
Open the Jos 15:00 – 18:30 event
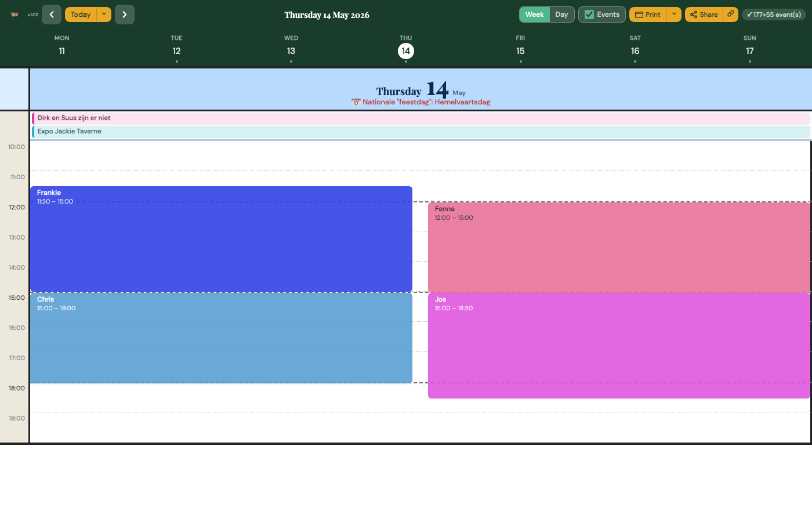click(x=619, y=346)
